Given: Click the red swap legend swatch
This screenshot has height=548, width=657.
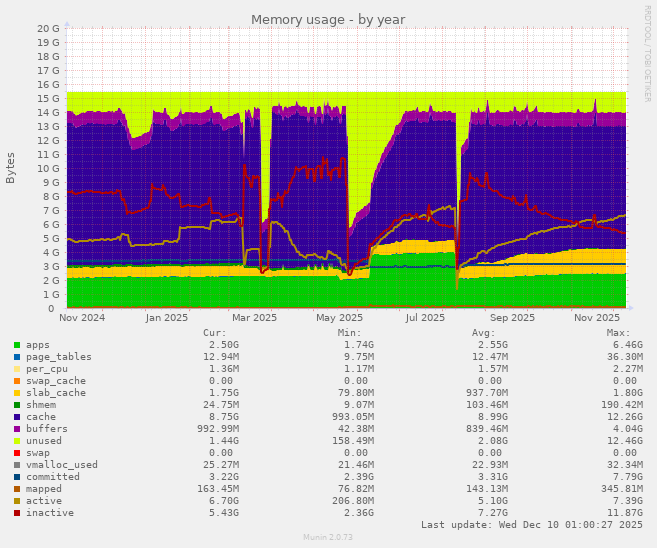Looking at the screenshot, I should click(17, 453).
